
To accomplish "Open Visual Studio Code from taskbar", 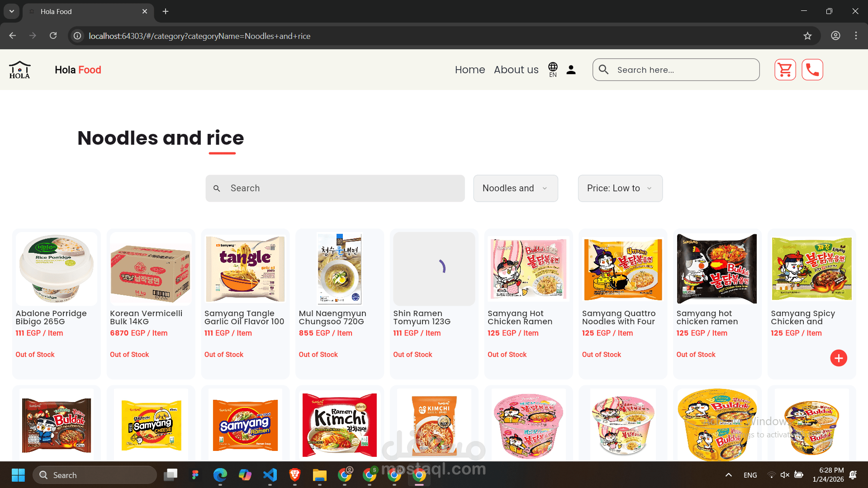I will [x=270, y=475].
